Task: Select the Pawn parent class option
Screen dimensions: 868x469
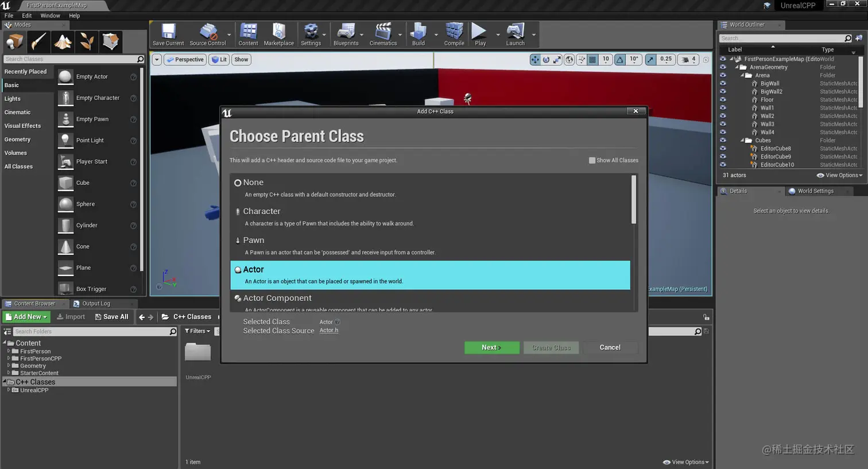Action: coord(430,246)
